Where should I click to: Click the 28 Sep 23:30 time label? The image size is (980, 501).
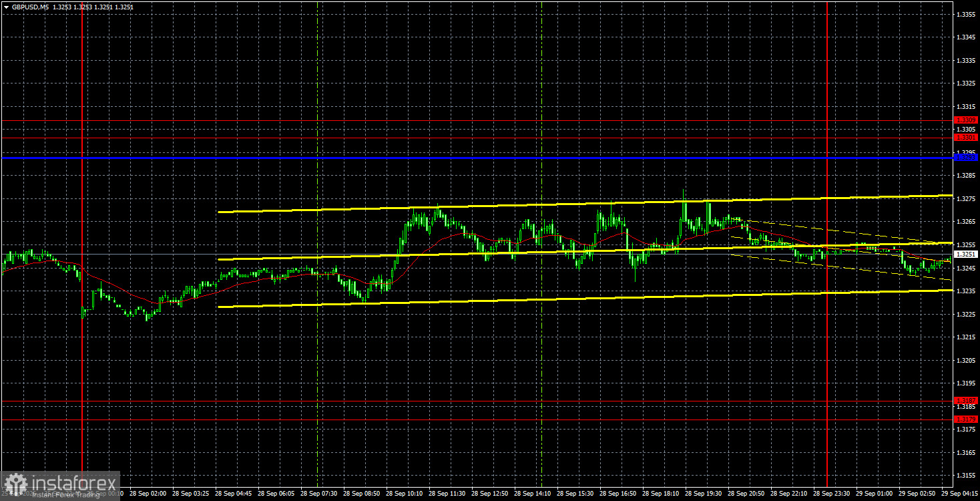click(830, 494)
